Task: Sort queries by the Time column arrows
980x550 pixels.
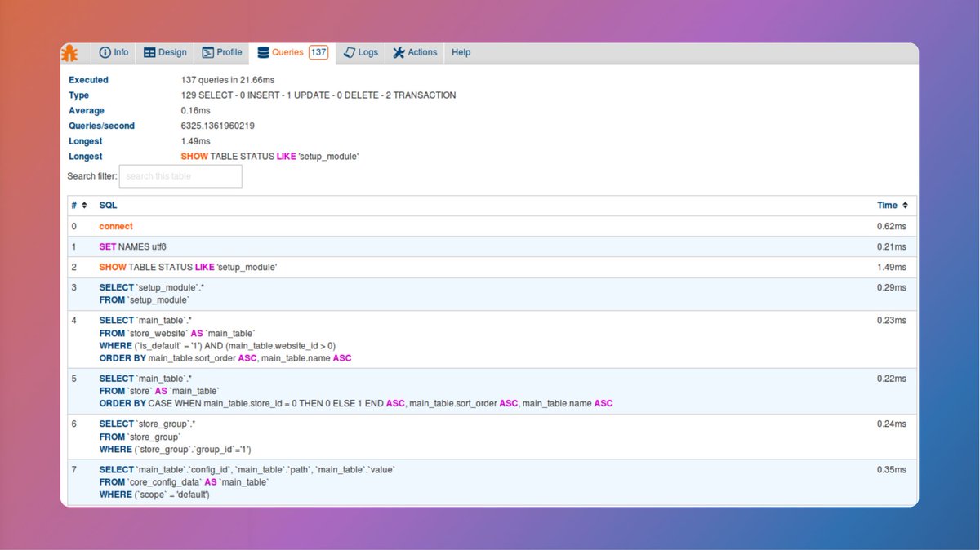Action: 905,206
